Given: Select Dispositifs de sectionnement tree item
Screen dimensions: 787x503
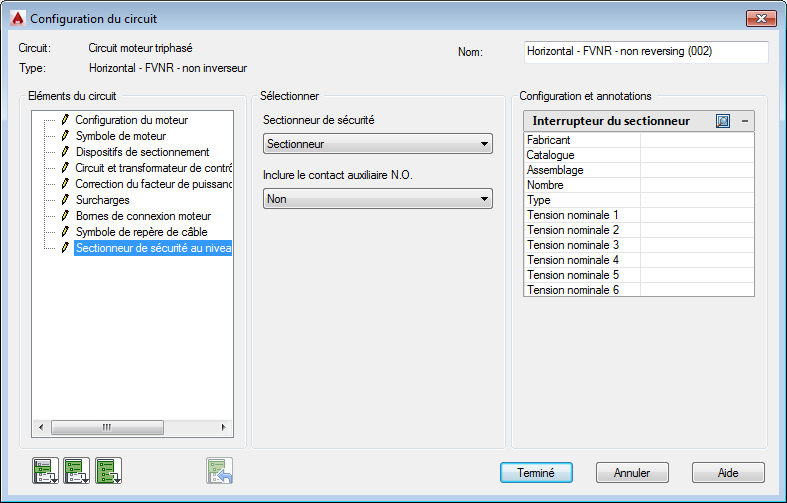Looking at the screenshot, I should pos(142,152).
